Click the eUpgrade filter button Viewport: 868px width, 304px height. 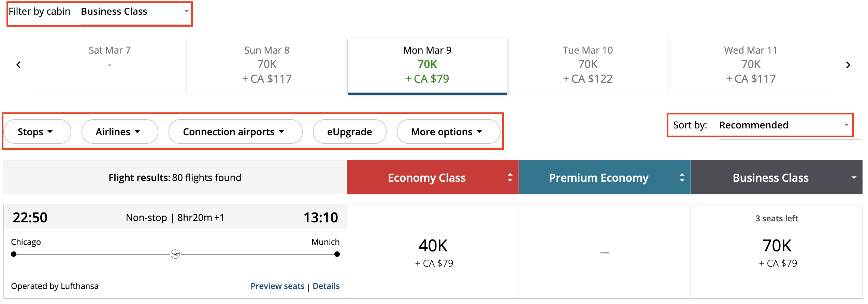click(349, 132)
